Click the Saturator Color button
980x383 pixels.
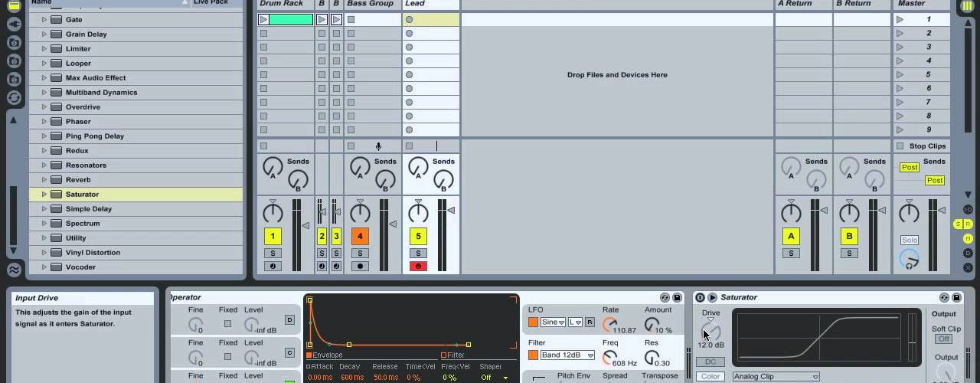pyautogui.click(x=710, y=376)
